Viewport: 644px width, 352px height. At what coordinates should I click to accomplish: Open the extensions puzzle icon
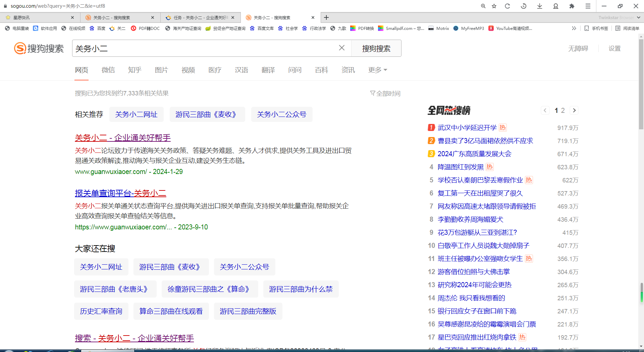(572, 6)
